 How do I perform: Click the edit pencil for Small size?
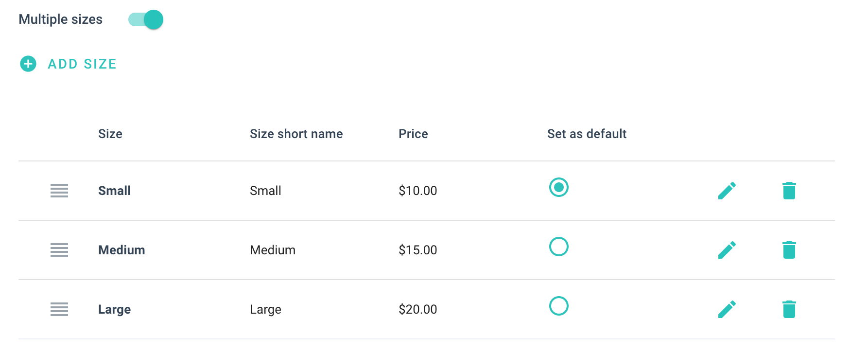[727, 191]
